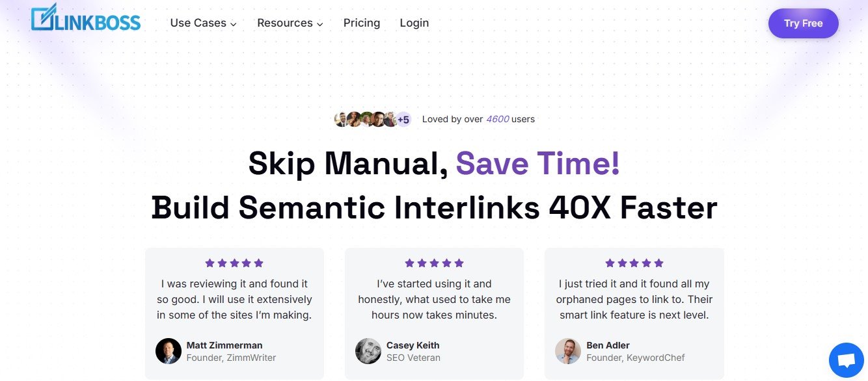Click the LinkBoss logo
Viewport: 868px width, 381px height.
[85, 20]
